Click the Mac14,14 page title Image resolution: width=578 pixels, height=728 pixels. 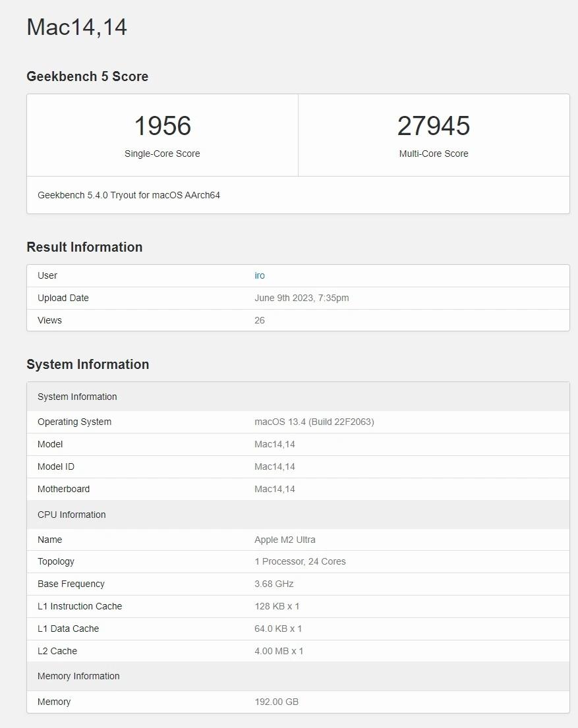77,28
